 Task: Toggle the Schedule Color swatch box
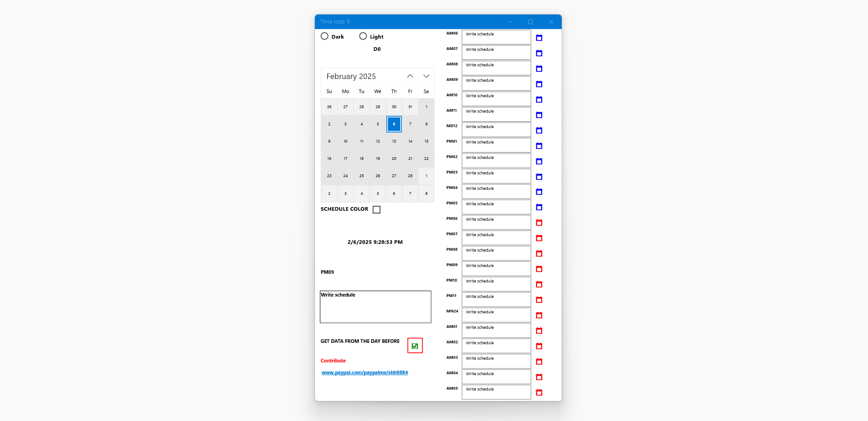click(x=377, y=209)
